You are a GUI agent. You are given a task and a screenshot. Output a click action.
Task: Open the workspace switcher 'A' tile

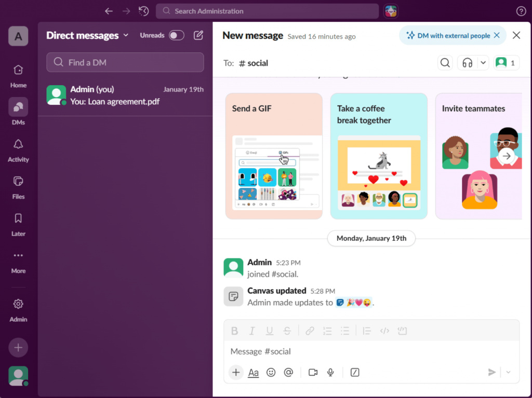coord(18,36)
